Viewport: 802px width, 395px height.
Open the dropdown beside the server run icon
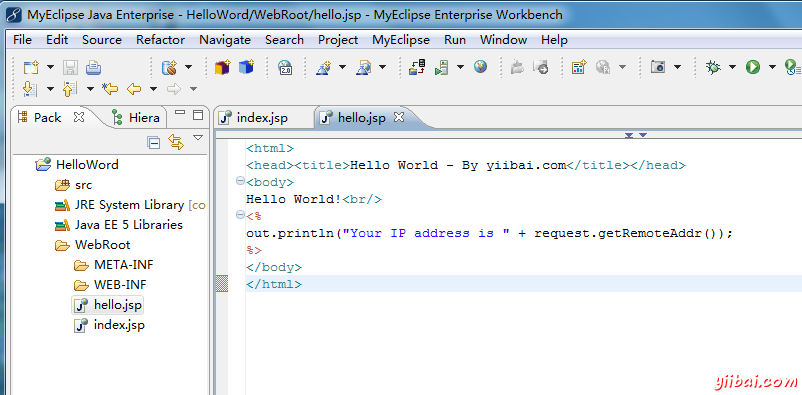[460, 67]
